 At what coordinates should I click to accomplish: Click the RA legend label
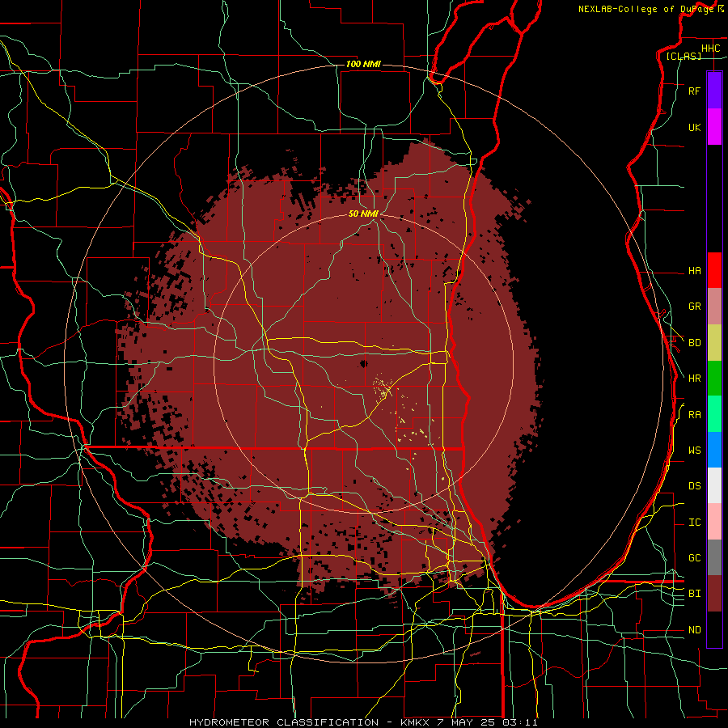(694, 415)
